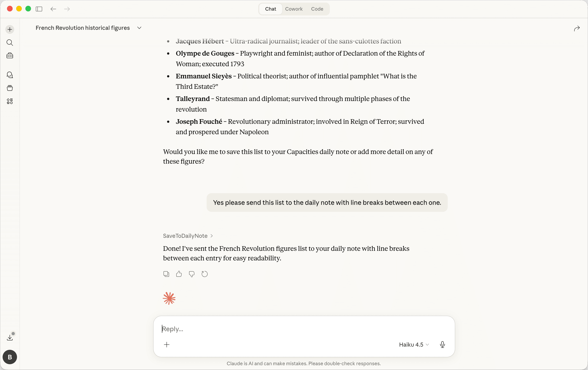Start a new chat with plus icon

10,30
